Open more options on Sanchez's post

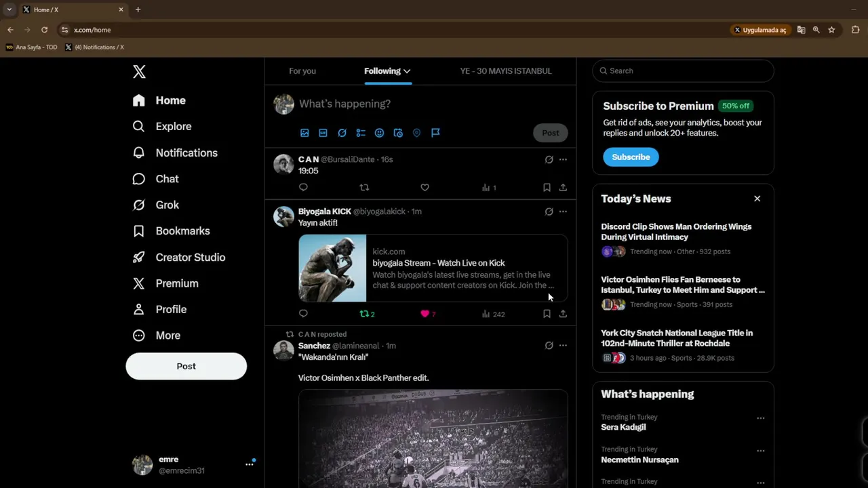coord(563,346)
